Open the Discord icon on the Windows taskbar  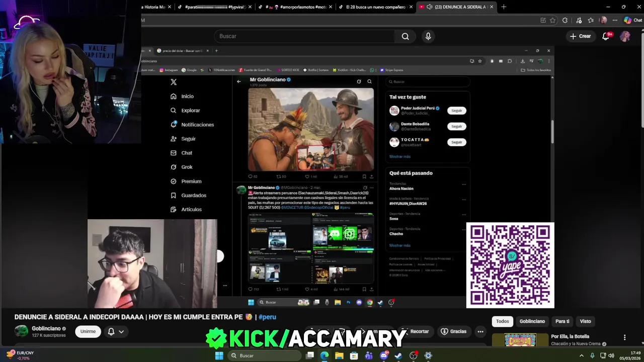(x=383, y=355)
